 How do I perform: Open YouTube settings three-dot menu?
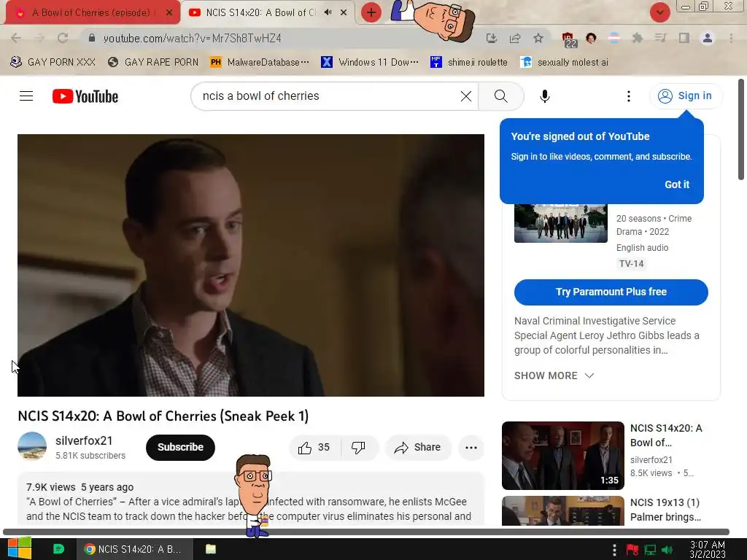tap(628, 96)
